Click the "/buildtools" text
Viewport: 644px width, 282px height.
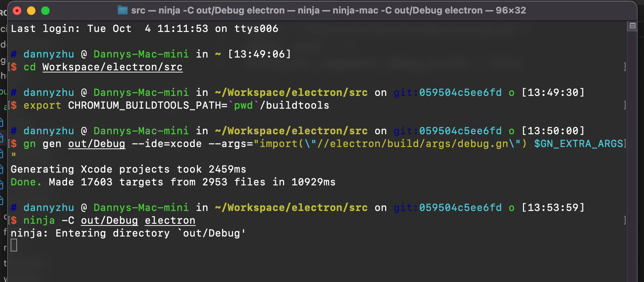295,105
